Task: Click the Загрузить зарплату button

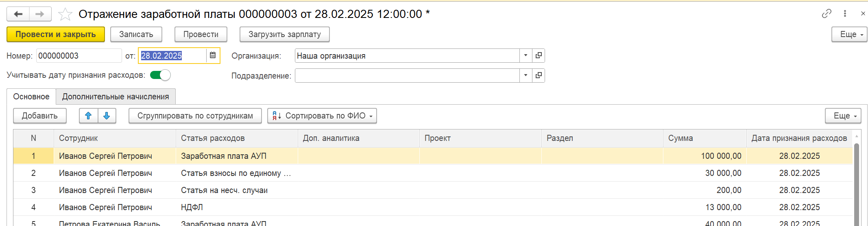Action: coord(285,34)
